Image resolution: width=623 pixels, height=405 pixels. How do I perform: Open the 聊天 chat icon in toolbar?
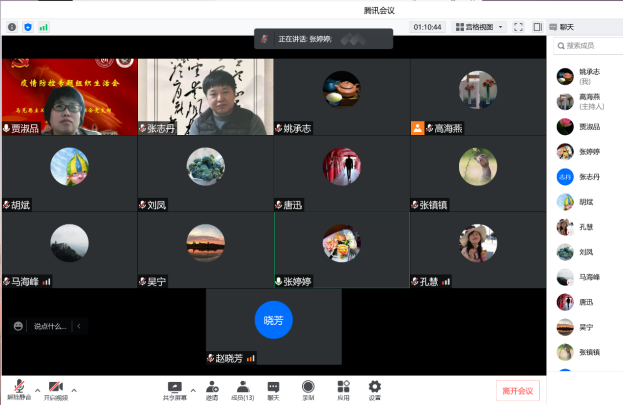tap(273, 388)
